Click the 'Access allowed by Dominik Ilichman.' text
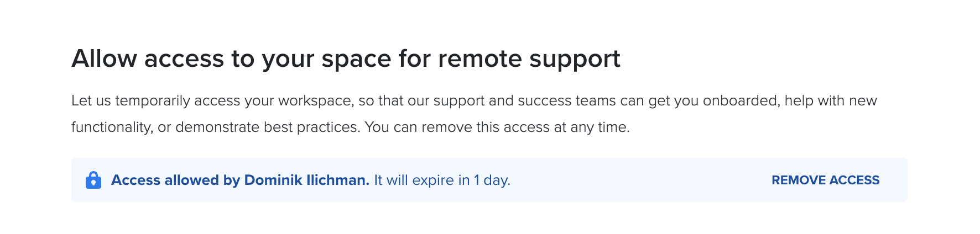The width and height of the screenshot is (980, 234). point(240,180)
